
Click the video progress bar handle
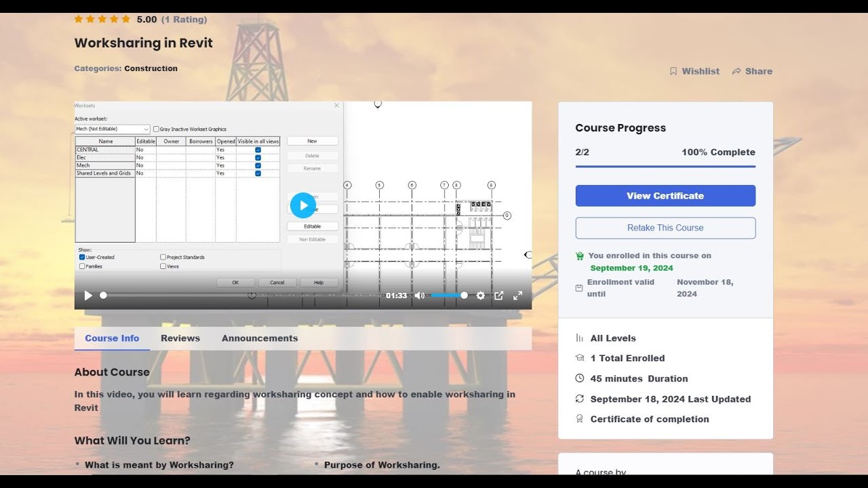point(103,296)
